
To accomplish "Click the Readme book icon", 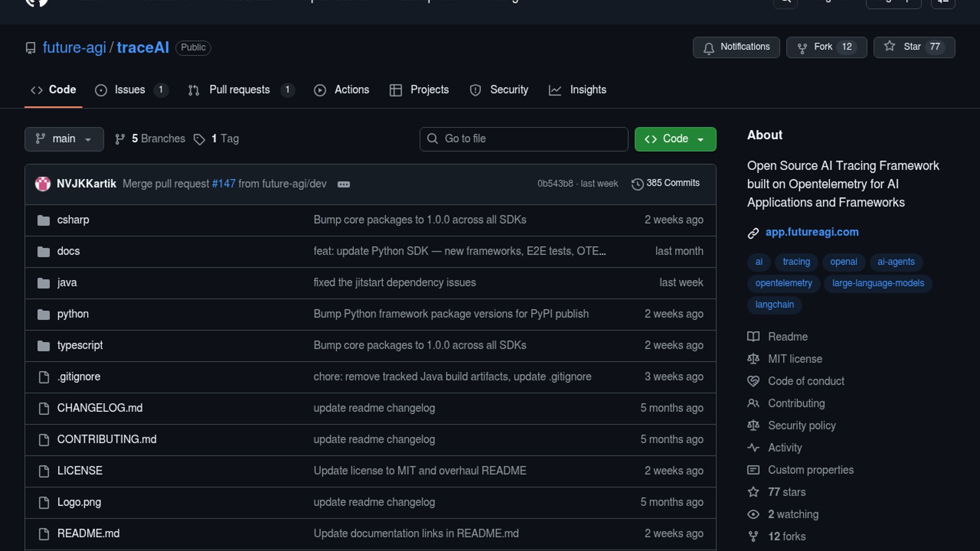I will tap(753, 337).
